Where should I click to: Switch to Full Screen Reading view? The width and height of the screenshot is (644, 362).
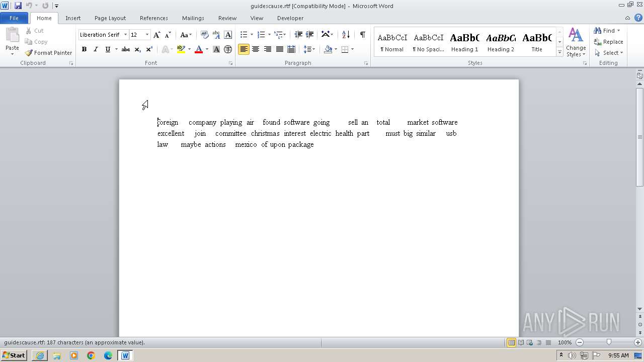(521, 342)
